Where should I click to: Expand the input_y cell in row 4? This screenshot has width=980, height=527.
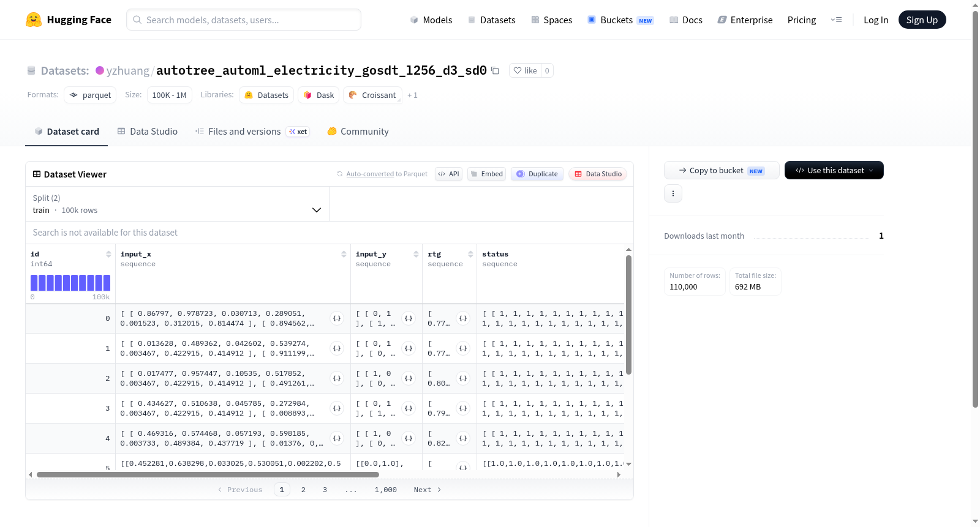pyautogui.click(x=409, y=438)
